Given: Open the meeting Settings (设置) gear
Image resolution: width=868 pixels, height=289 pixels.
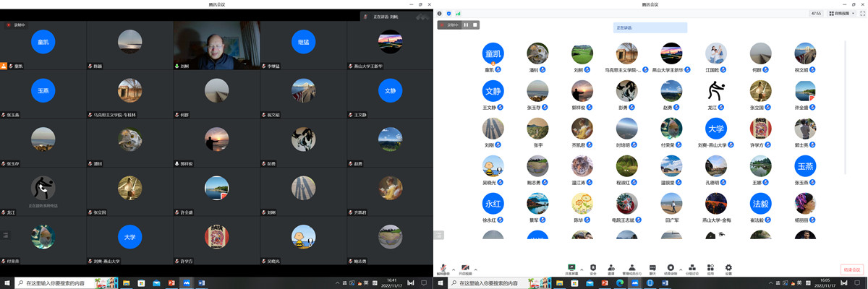Looking at the screenshot, I should (x=728, y=268).
